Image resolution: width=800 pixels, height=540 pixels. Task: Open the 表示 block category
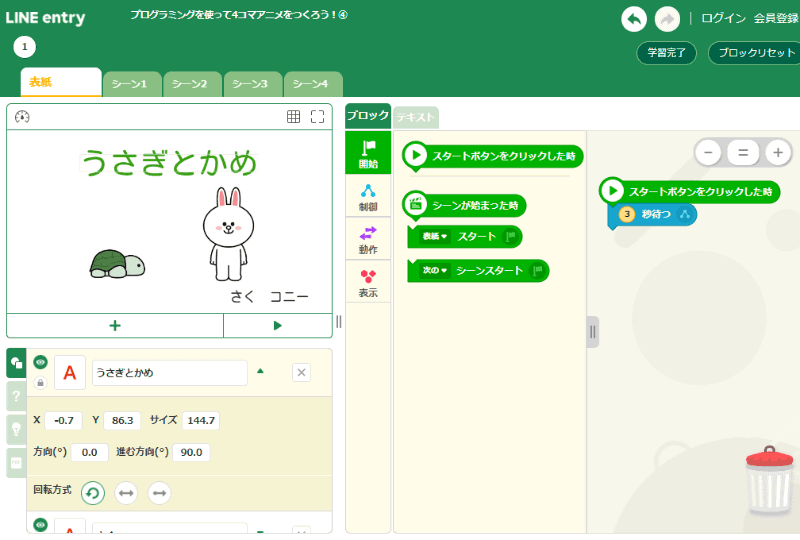368,282
